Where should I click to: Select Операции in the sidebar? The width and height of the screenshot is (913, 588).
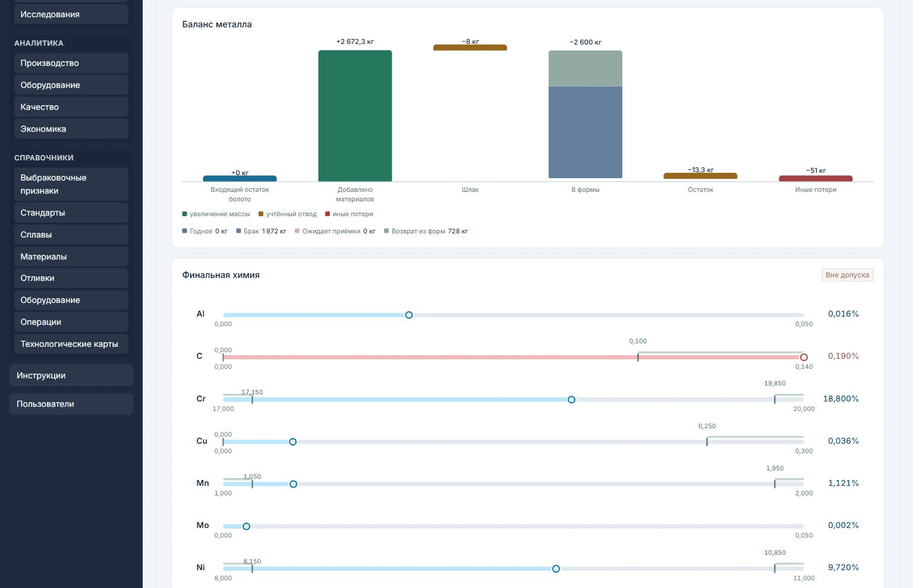click(71, 322)
